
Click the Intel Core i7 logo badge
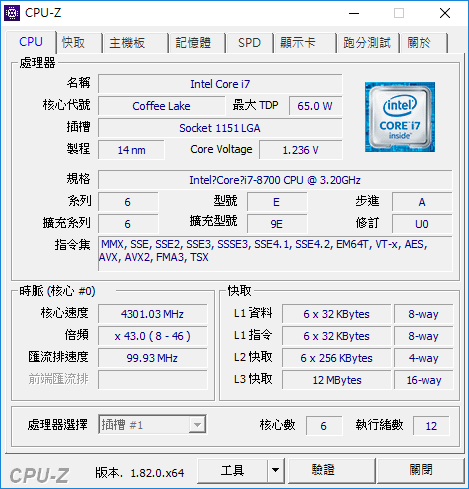[400, 117]
